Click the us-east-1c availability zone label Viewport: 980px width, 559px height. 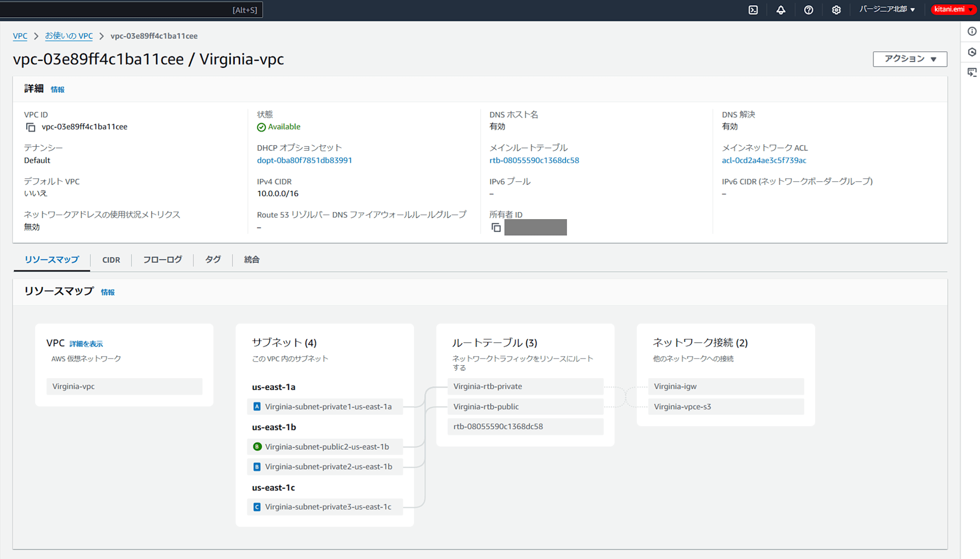[273, 487]
